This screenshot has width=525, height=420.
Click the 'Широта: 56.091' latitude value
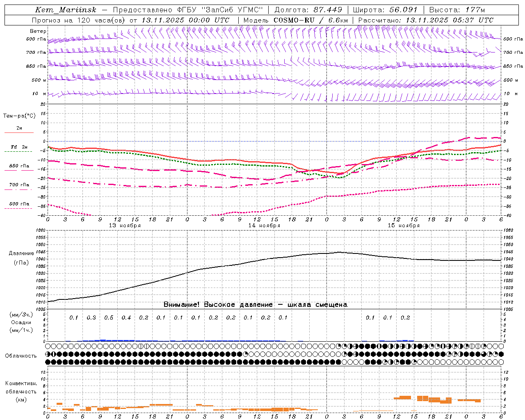[x=385, y=10]
